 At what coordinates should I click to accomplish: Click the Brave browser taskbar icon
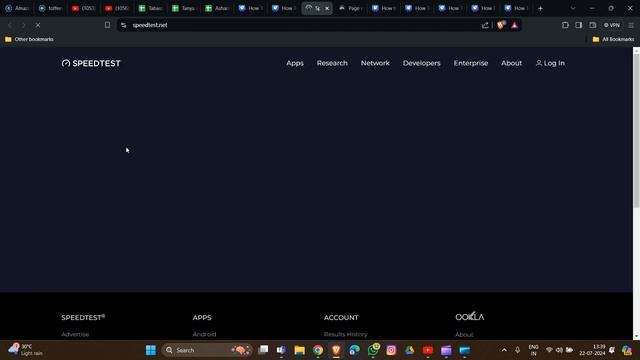336,350
